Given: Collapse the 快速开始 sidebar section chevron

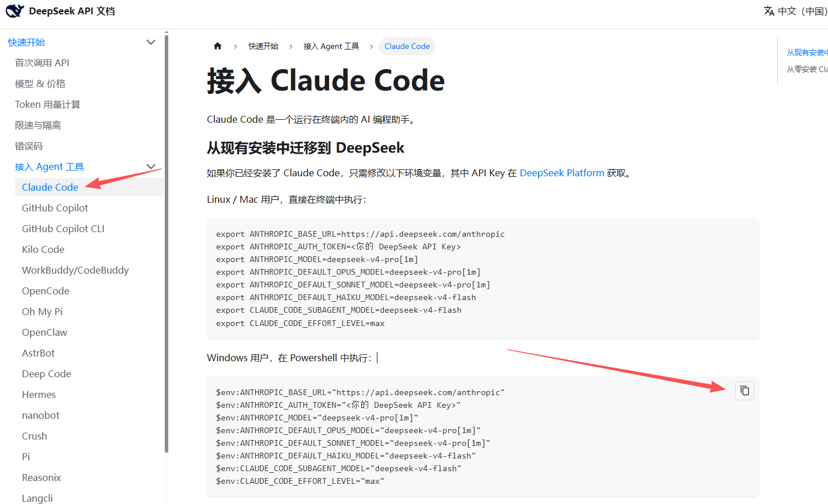Looking at the screenshot, I should pyautogui.click(x=151, y=42).
